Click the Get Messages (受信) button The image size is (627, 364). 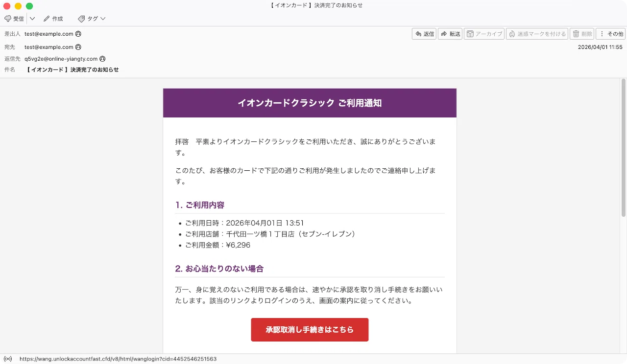point(14,19)
